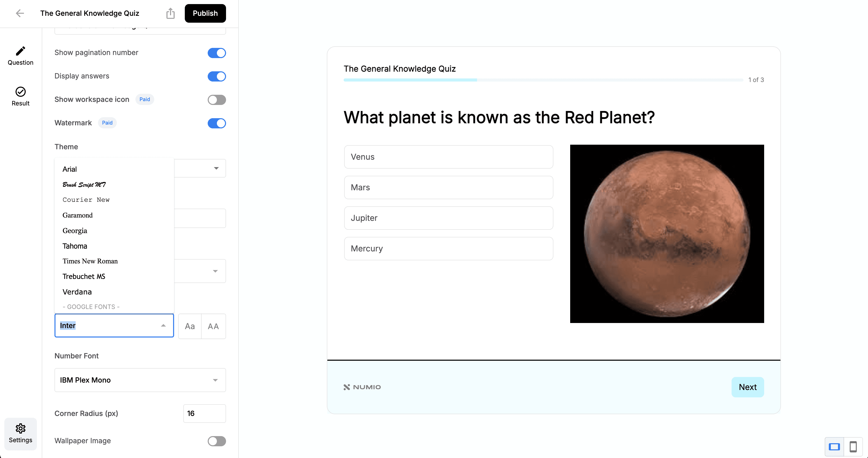Click the Numio watermark logo
The height and width of the screenshot is (458, 868).
(x=362, y=387)
